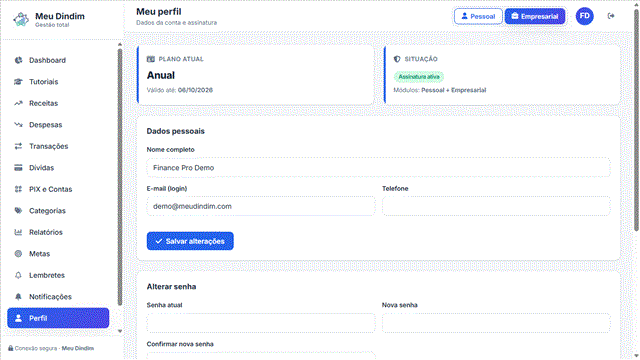Click sidebar scrollbar up arrow
640x360 pixels.
(120, 44)
